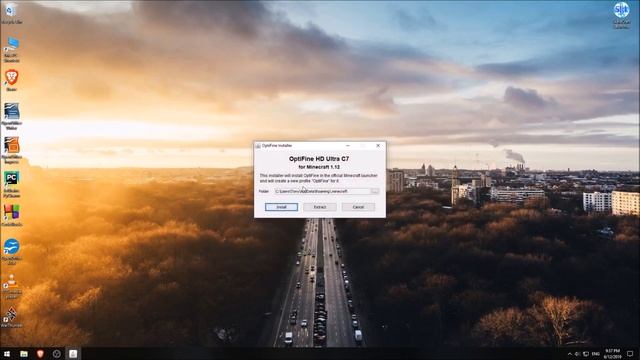Select the Code::Blocks desktop shortcut

11,215
